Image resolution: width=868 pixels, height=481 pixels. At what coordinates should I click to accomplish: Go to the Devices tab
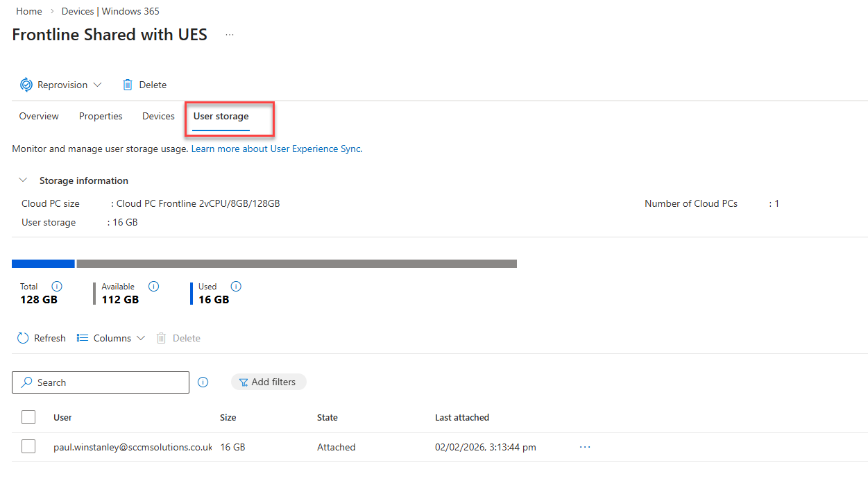point(158,117)
